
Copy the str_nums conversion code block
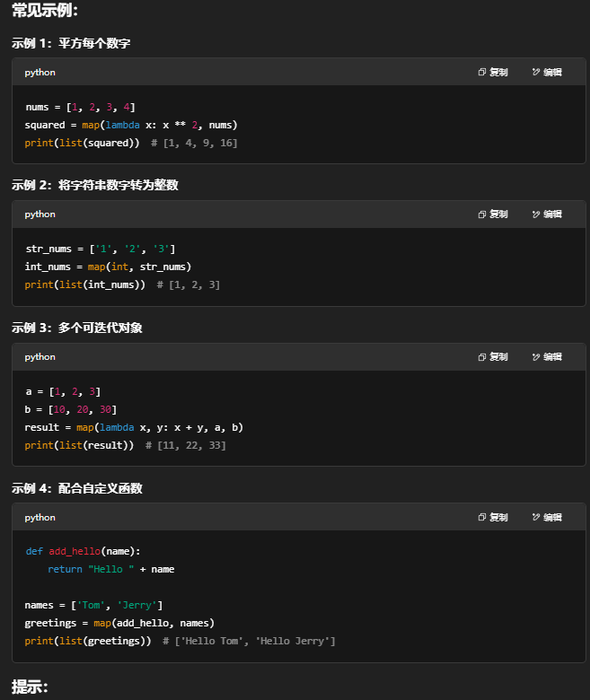493,214
